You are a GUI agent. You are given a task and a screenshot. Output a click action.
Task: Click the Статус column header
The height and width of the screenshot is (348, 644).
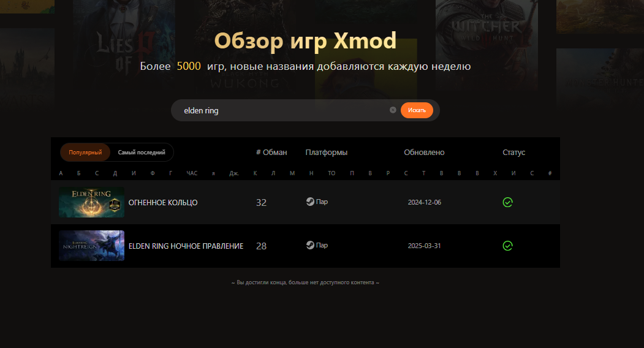pos(514,153)
